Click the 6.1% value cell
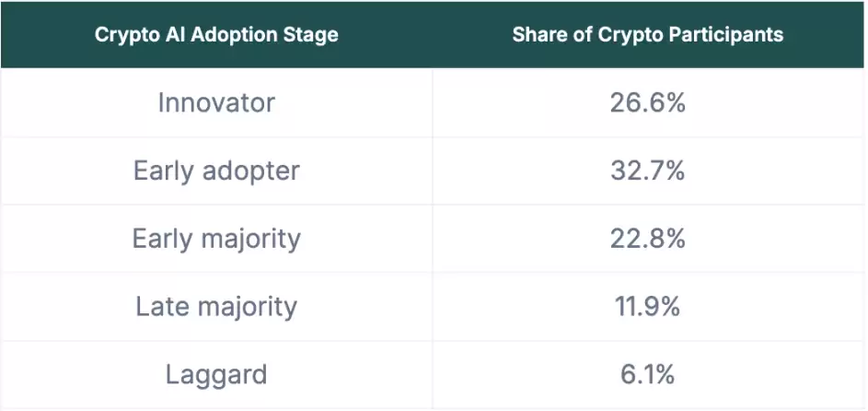The image size is (868, 411). pyautogui.click(x=647, y=375)
